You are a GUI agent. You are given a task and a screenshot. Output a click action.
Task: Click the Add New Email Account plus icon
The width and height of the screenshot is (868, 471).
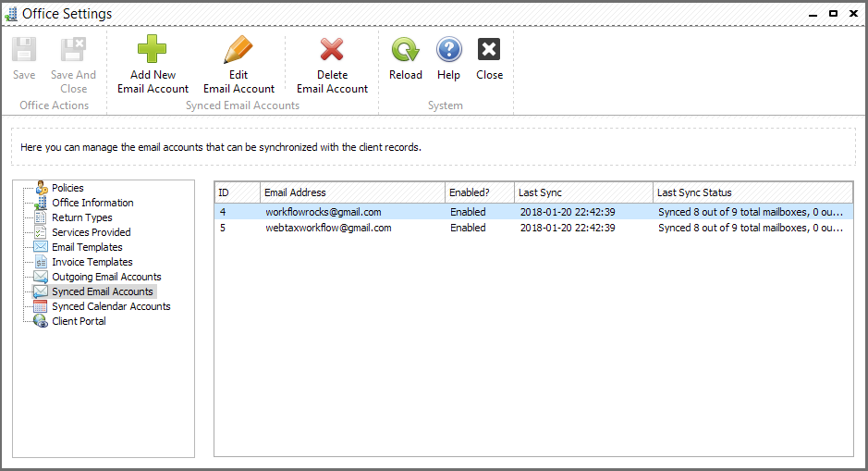[x=152, y=49]
